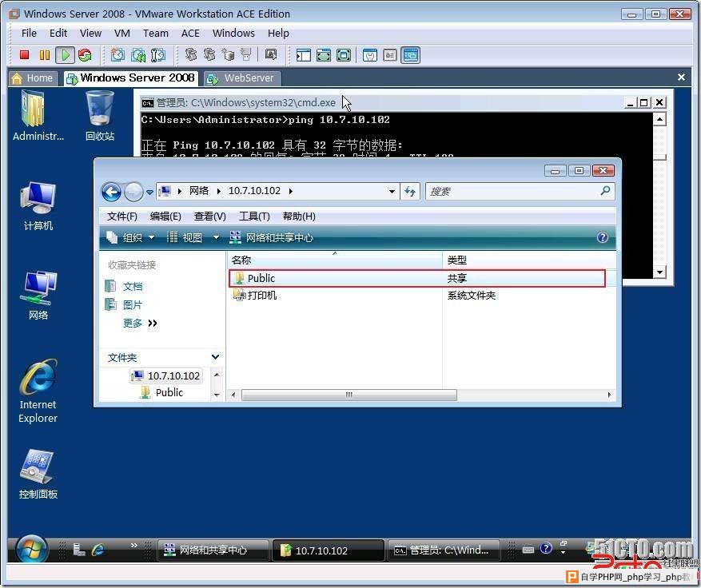Click inside the 搜索 search field
This screenshot has width=701, height=588.
[x=513, y=191]
